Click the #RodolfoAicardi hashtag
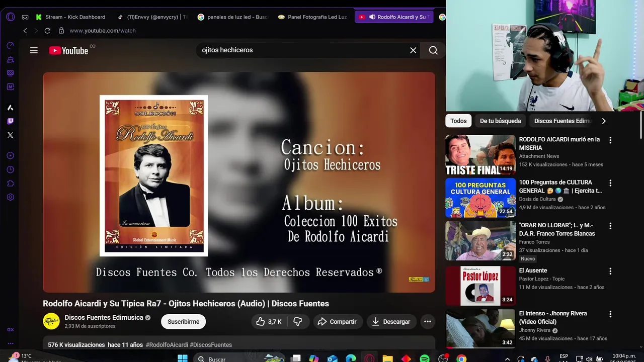644x362 pixels. 167,345
